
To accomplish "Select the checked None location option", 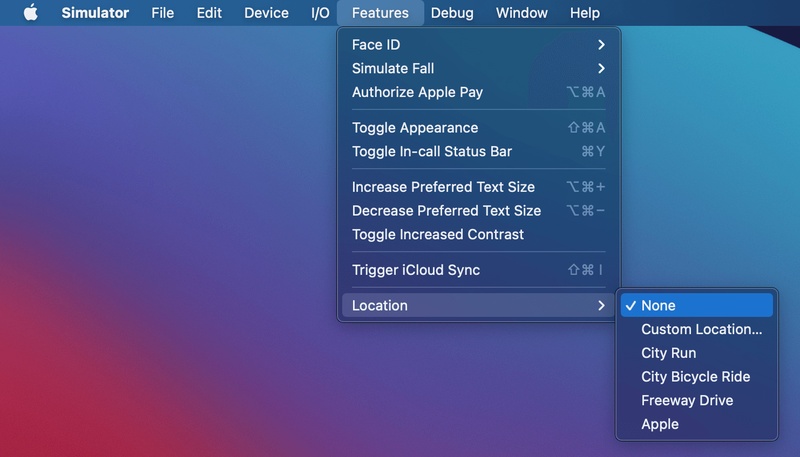I will click(x=696, y=306).
